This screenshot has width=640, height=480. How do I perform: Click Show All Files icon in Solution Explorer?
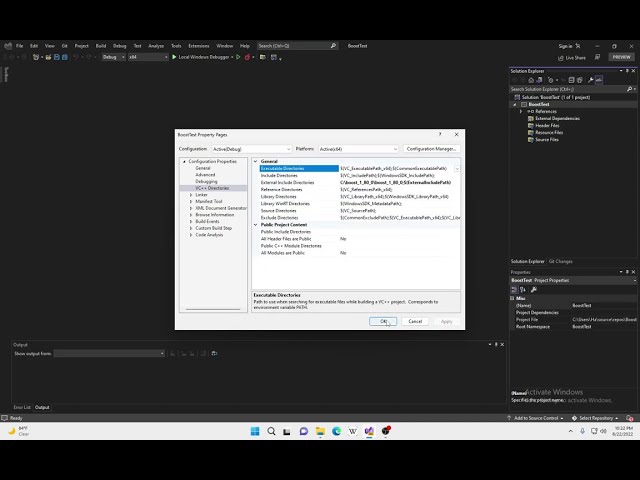pyautogui.click(x=580, y=80)
